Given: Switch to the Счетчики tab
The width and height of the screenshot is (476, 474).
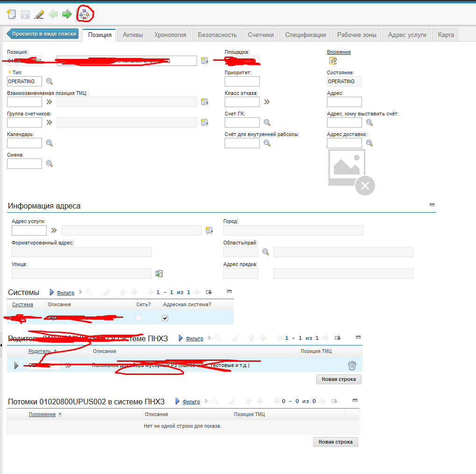Looking at the screenshot, I should [x=261, y=35].
